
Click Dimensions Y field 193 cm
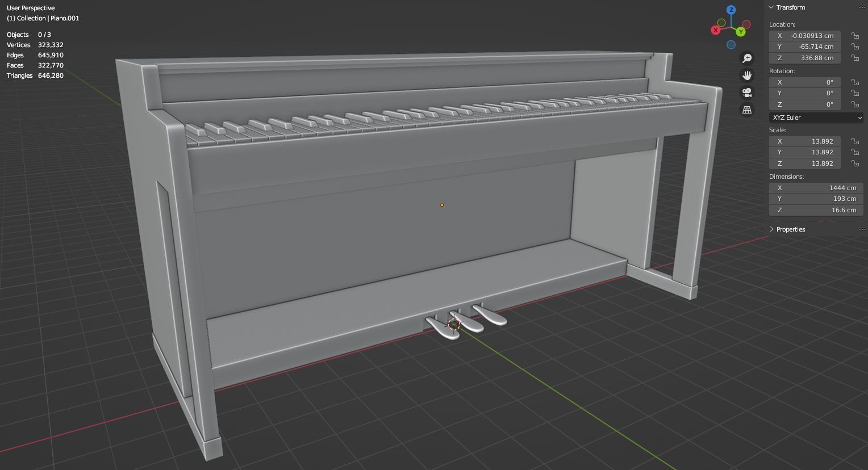[x=816, y=199]
